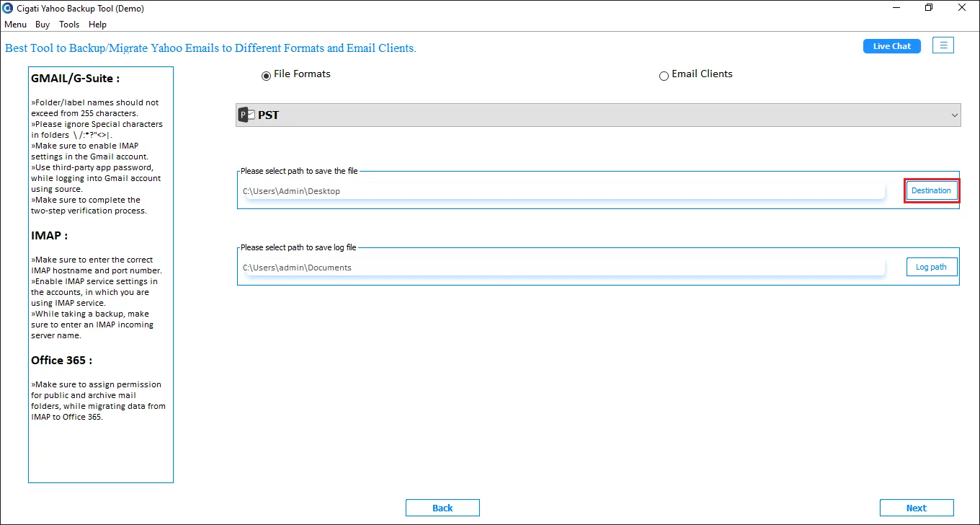
Task: Select the Email Clients radio button
Action: 664,76
